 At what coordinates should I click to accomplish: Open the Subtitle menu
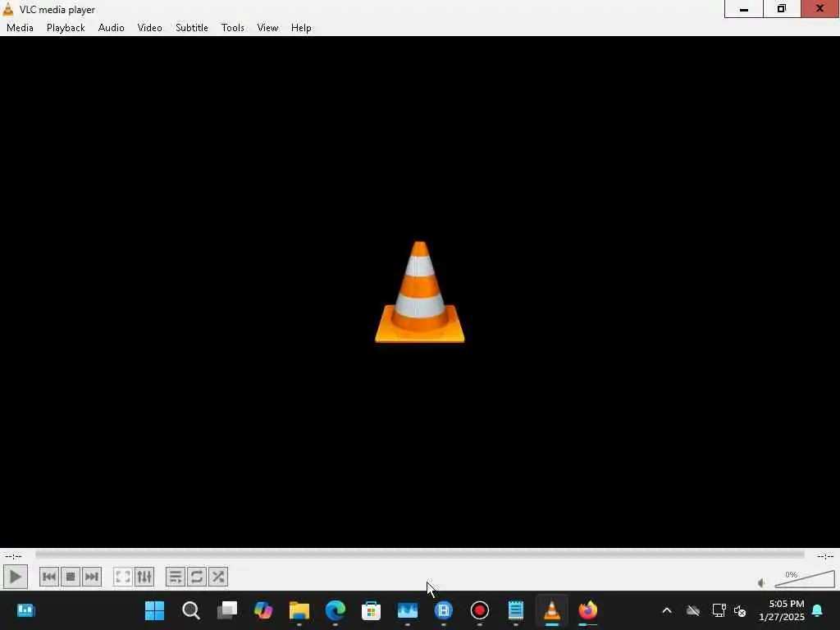tap(192, 28)
